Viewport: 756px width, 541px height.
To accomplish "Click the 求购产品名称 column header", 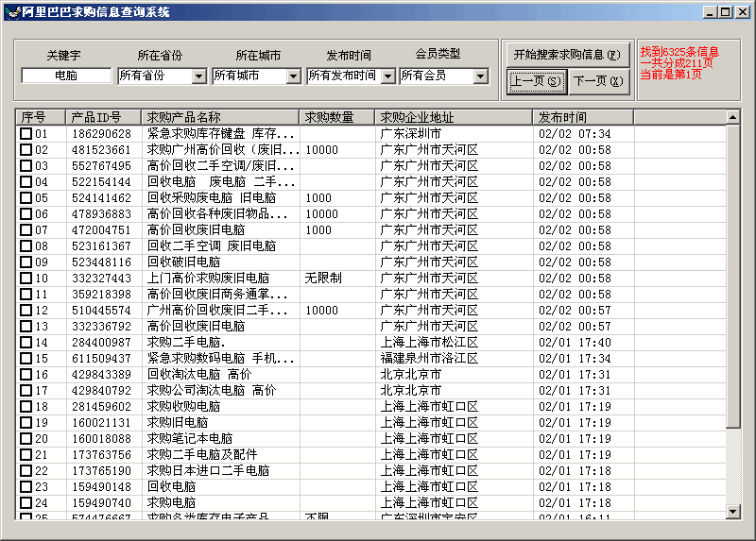I will pos(220,117).
